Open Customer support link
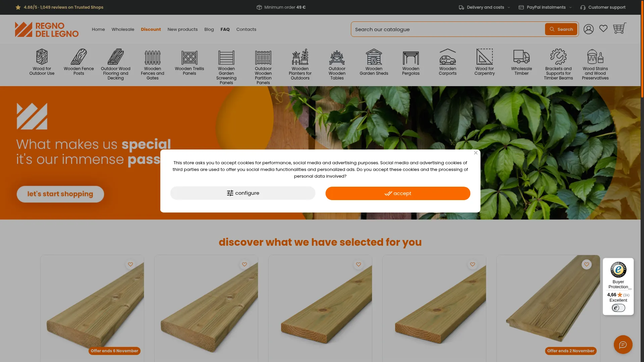Screen dimensions: 644x362 tap(603, 7)
